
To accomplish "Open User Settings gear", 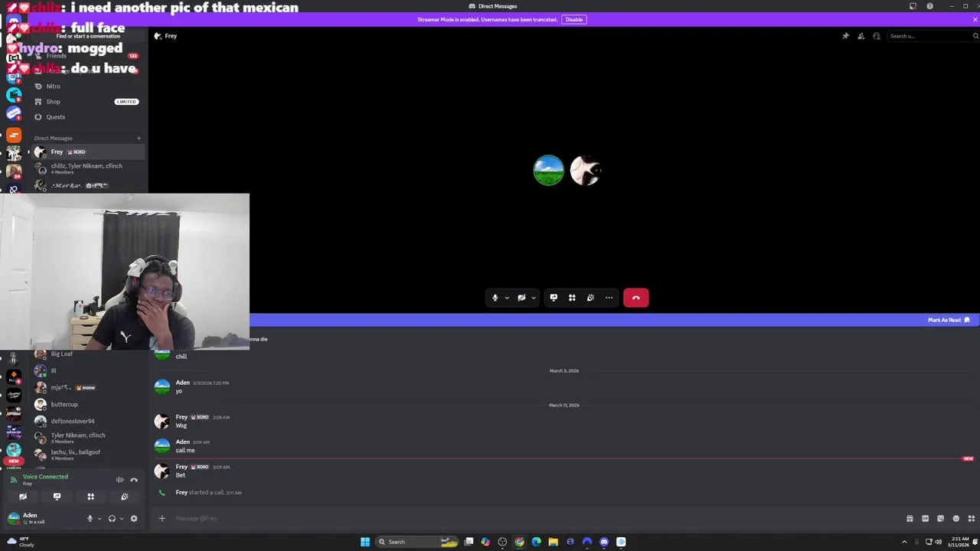I will (x=134, y=518).
